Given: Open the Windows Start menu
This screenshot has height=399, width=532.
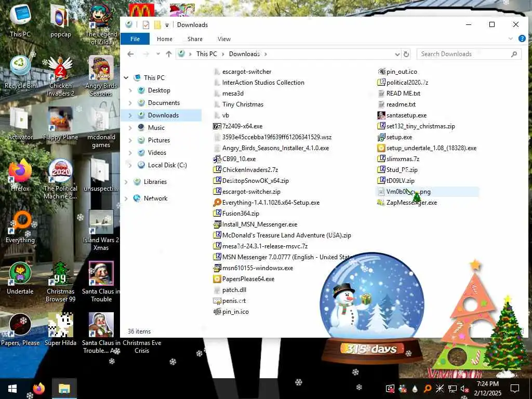Looking at the screenshot, I should [x=12, y=389].
